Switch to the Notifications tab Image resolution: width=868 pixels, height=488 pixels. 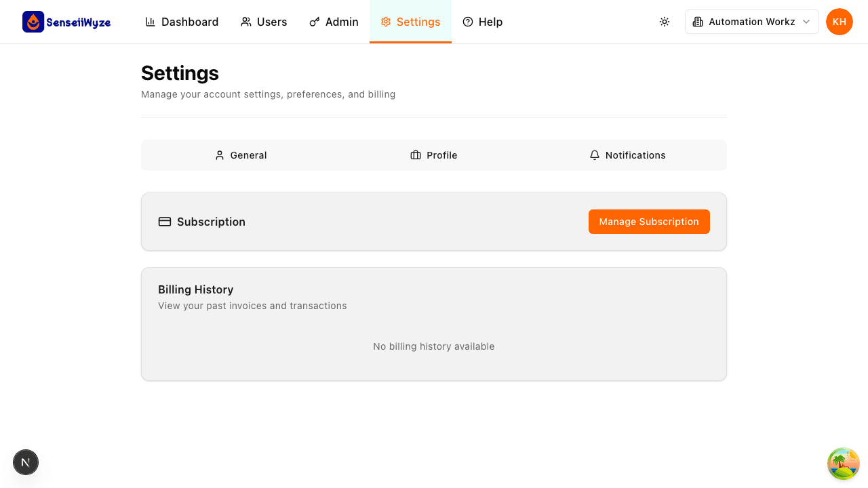[x=627, y=155]
